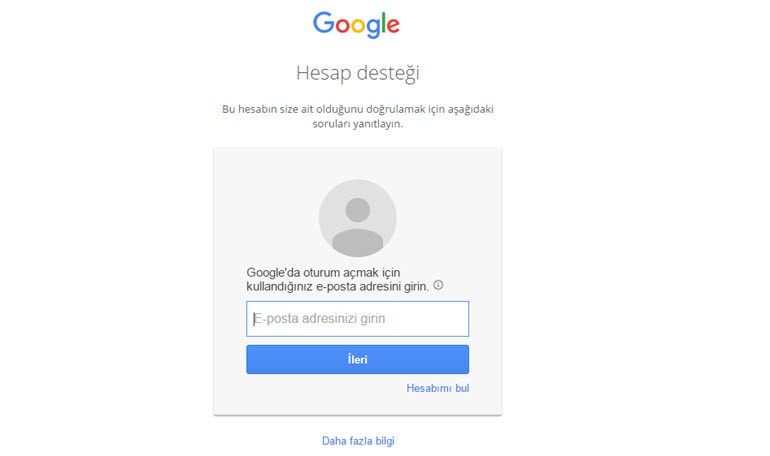Click the gray profile avatar placeholder
The height and width of the screenshot is (456, 770).
point(358,218)
